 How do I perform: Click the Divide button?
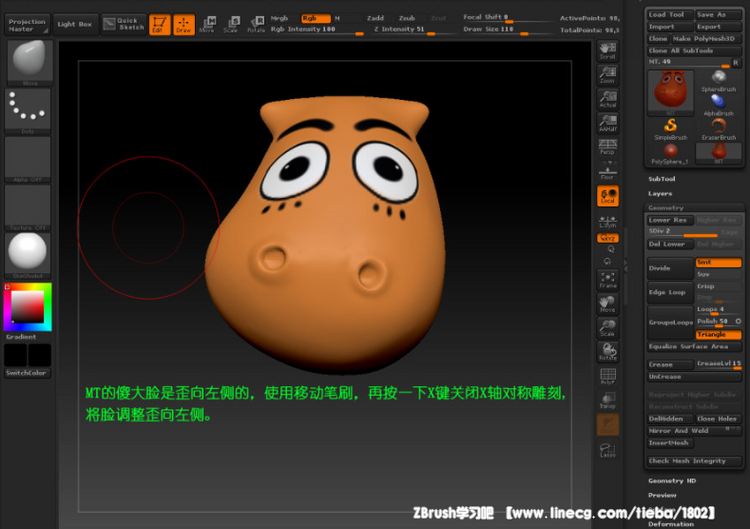point(671,268)
